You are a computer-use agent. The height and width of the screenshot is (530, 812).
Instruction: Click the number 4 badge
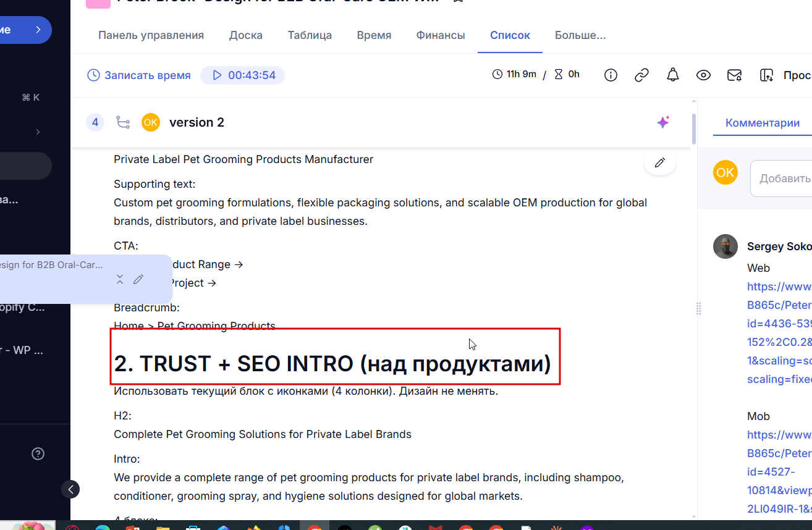pyautogui.click(x=95, y=122)
